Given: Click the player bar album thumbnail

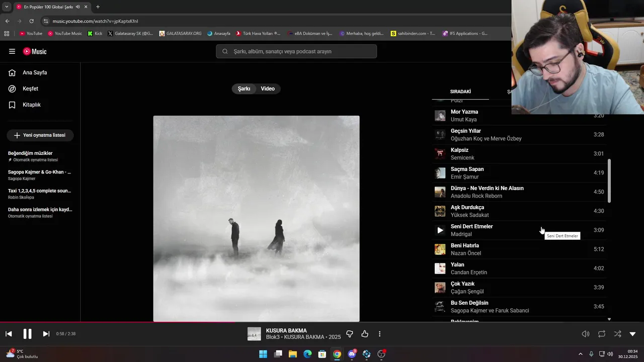Looking at the screenshot, I should click(254, 334).
